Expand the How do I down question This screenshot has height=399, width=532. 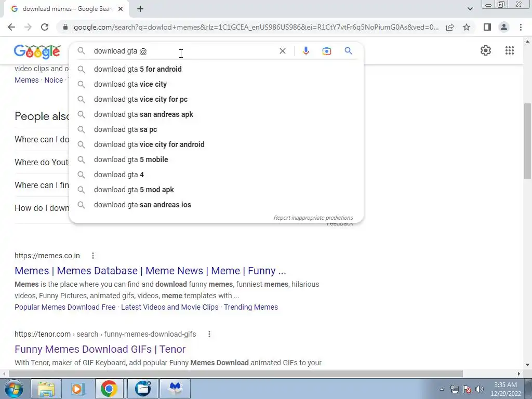tap(42, 208)
